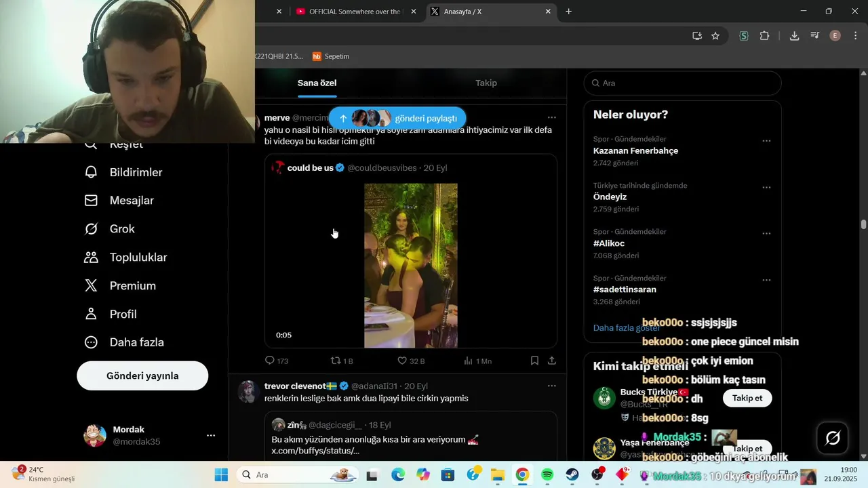Viewport: 868px width, 488px height.
Task: Open Spotify from the taskbar
Action: coord(547,475)
